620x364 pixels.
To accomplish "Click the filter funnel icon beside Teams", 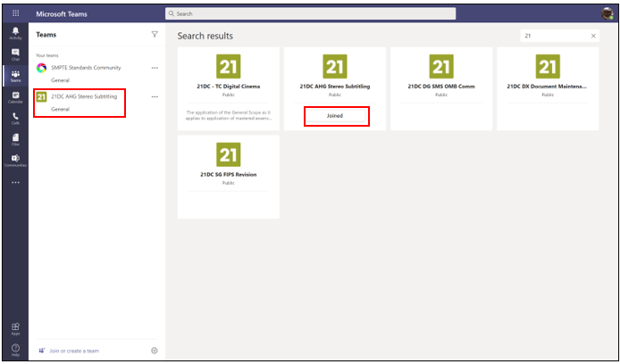I will (155, 34).
